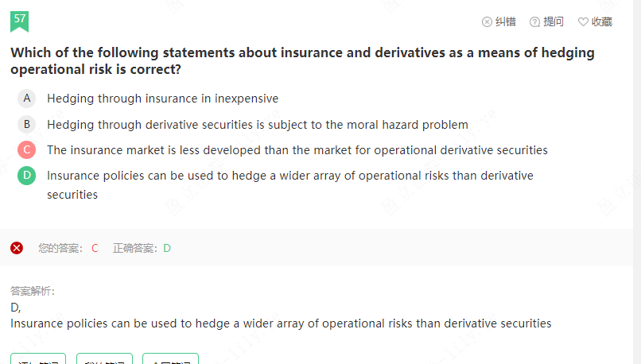Click the rightmost green-outlined button at bottom

[170, 359]
